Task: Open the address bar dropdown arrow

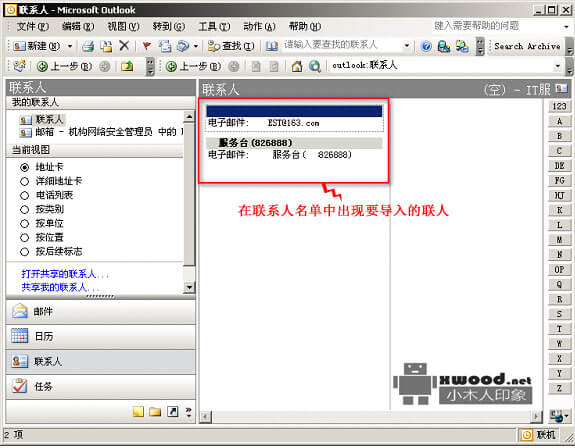Action: coord(557,66)
